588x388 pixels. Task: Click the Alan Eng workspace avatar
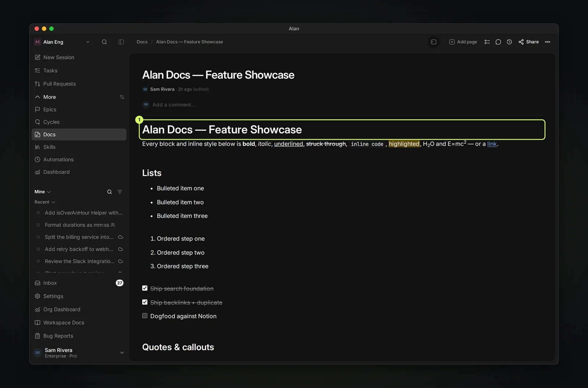pyautogui.click(x=37, y=42)
